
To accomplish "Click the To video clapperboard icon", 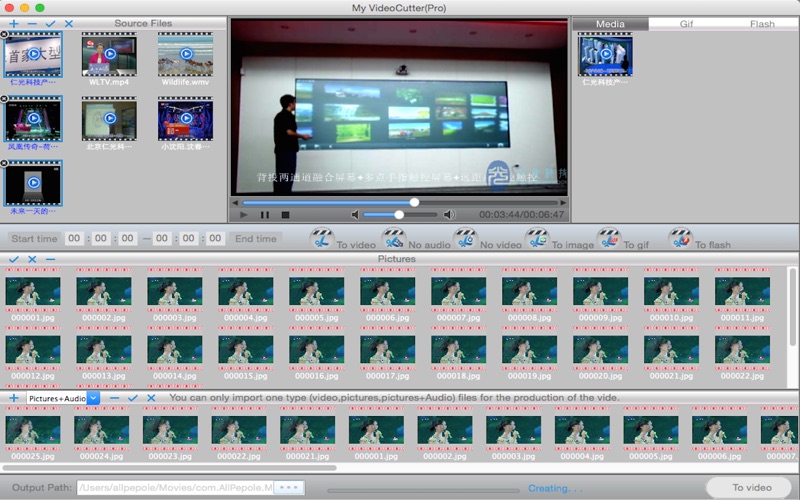I will tap(322, 238).
